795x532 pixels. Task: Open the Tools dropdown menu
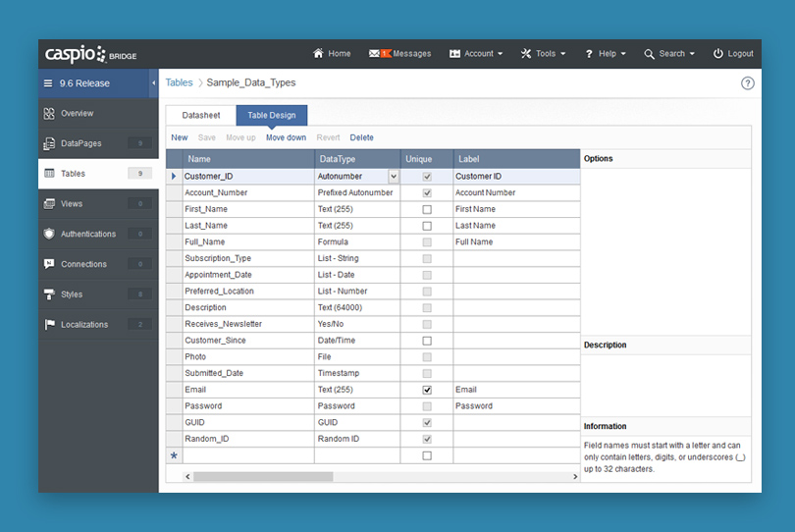[543, 53]
